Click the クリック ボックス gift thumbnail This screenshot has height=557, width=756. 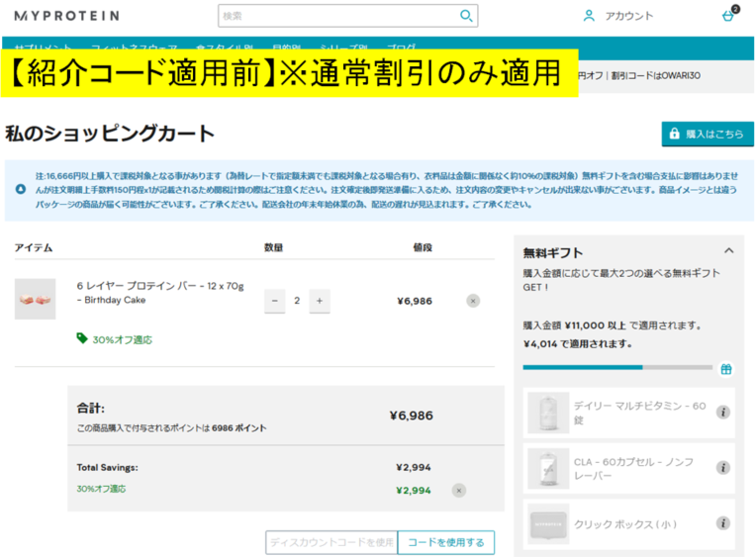click(x=548, y=524)
